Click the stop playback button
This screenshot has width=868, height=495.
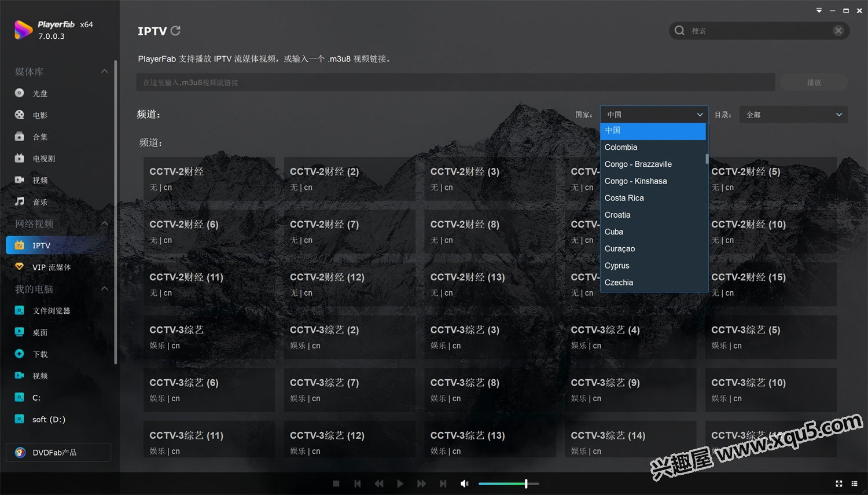336,483
